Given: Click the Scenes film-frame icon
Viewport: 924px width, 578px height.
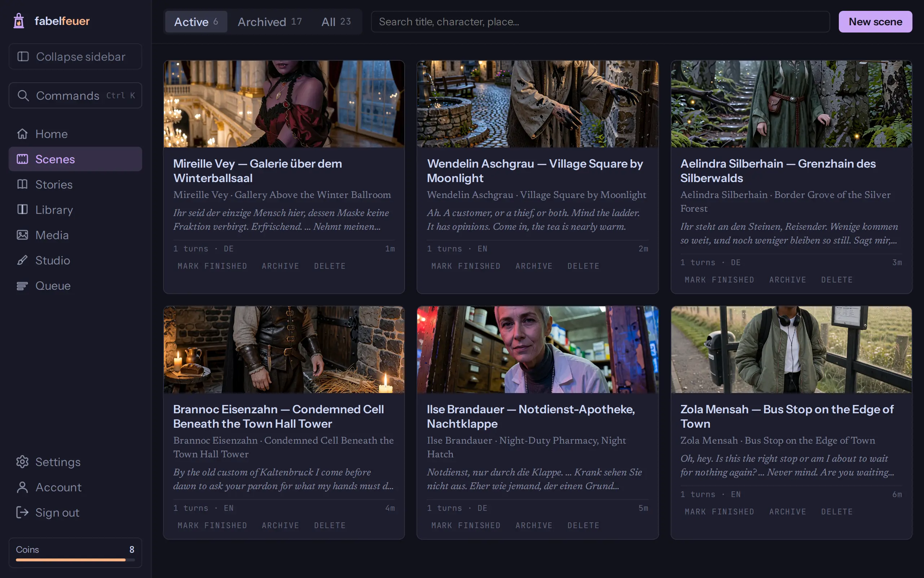Looking at the screenshot, I should coord(22,159).
